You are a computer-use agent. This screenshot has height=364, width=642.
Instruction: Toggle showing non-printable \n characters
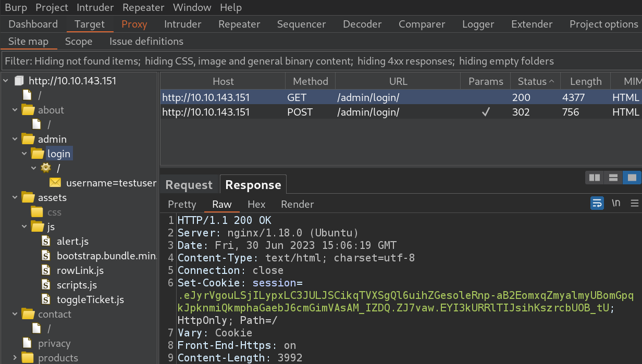point(616,203)
